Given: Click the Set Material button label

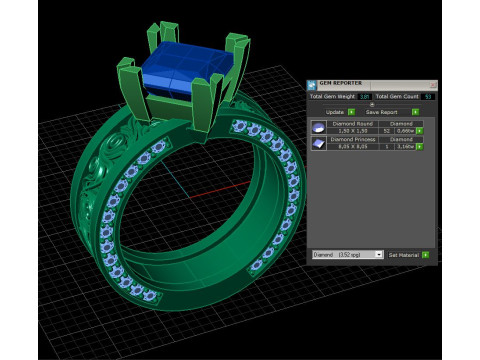Looking at the screenshot, I should (404, 255).
